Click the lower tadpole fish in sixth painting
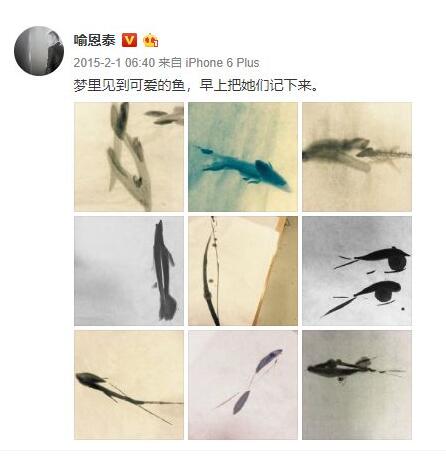The height and width of the screenshot is (461, 446). click(x=362, y=297)
